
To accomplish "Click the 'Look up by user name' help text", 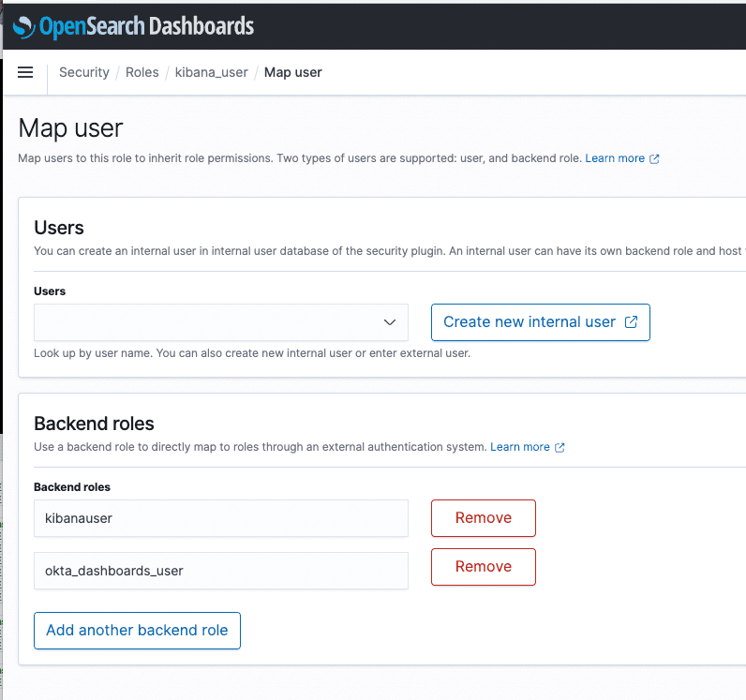I will pyautogui.click(x=252, y=353).
